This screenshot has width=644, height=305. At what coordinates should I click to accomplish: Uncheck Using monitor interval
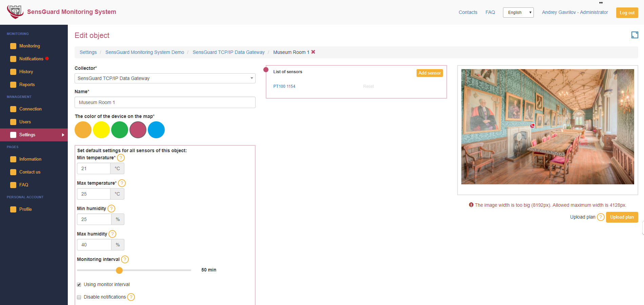coord(79,285)
